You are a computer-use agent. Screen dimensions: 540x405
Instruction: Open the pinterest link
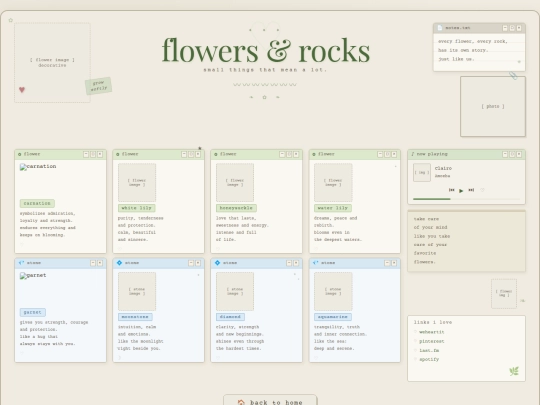[432, 341]
